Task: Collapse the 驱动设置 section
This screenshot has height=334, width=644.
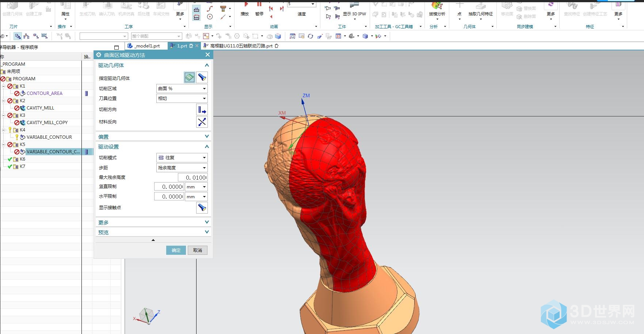Action: [207, 147]
